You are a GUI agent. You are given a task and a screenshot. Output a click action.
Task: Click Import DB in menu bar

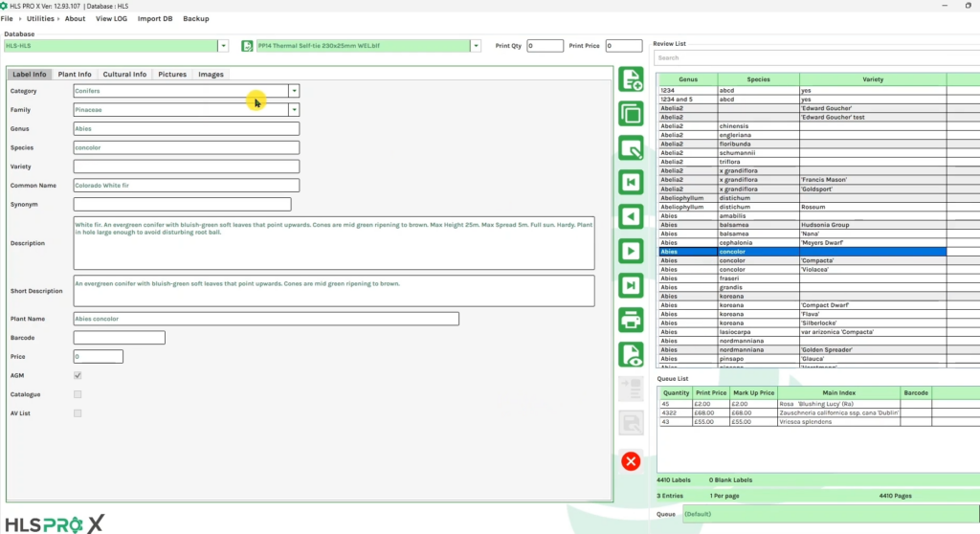tap(155, 19)
